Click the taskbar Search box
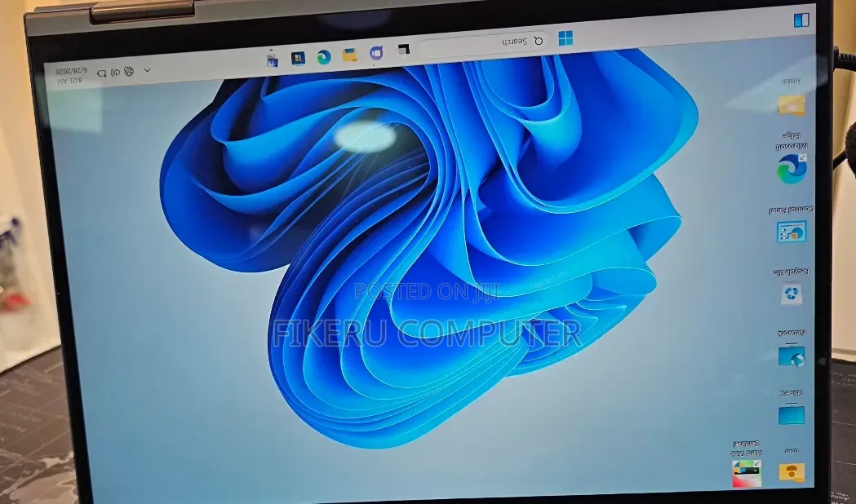This screenshot has height=504, width=856. (484, 44)
